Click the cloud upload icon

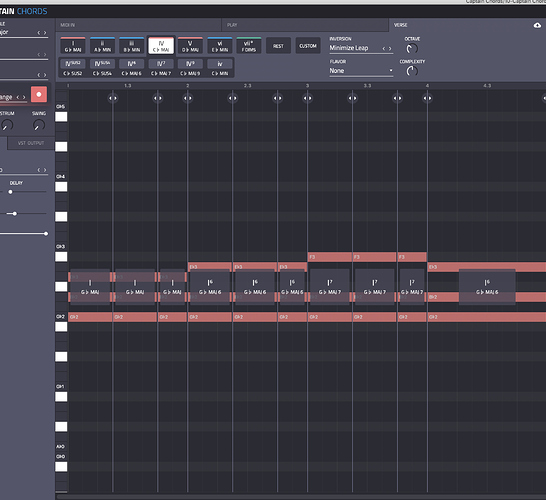tap(537, 25)
